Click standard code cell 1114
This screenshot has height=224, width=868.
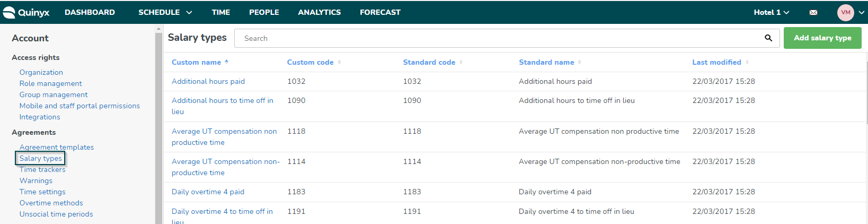pyautogui.click(x=412, y=161)
